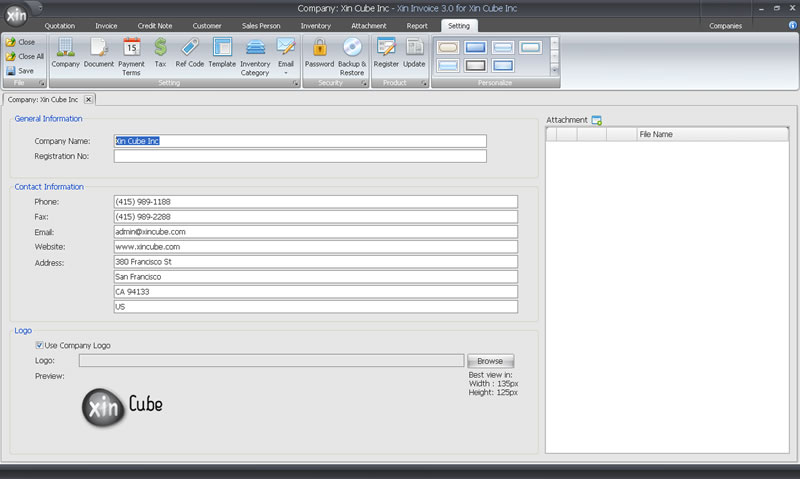Restore down the Xin Invoice window
The image size is (800, 479).
click(777, 8)
